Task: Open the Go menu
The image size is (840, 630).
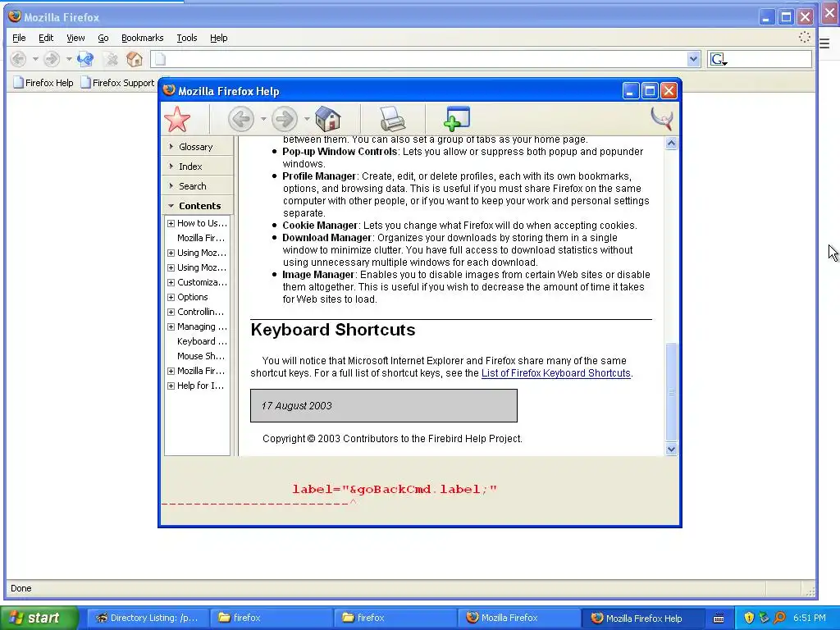Action: pyautogui.click(x=103, y=38)
